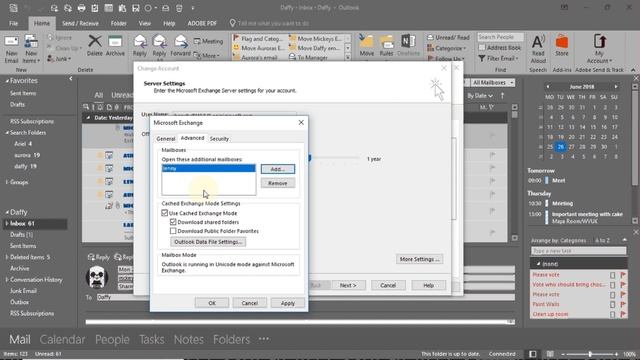The width and height of the screenshot is (640, 360).
Task: Open the By Date sort dropdown
Action: click(480, 96)
